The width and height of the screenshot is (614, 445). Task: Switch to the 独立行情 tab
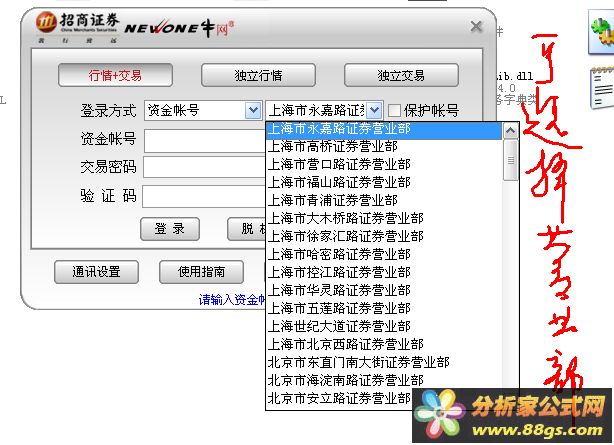258,75
